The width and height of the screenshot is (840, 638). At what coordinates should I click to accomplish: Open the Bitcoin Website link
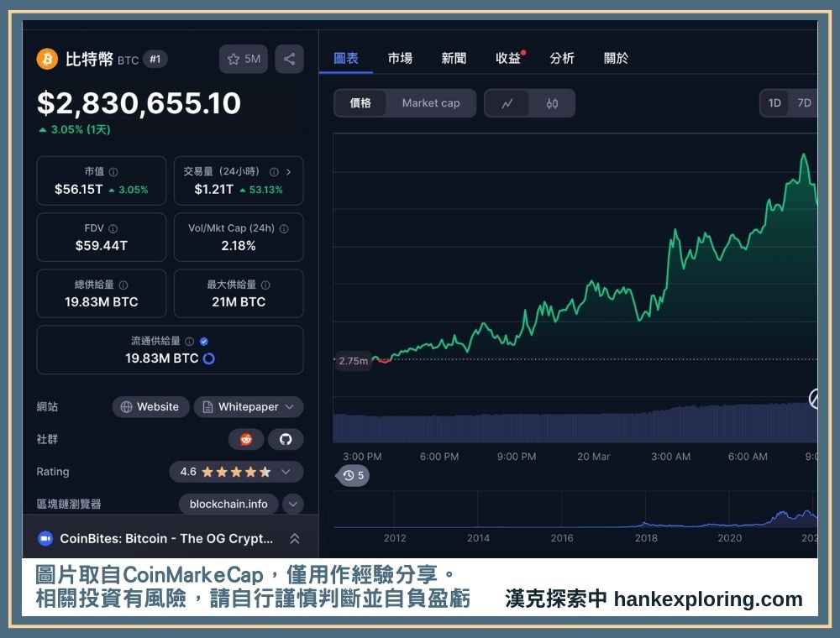(x=150, y=407)
